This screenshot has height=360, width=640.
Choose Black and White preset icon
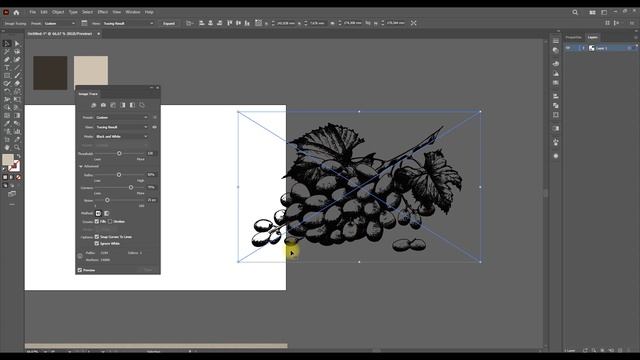132,105
